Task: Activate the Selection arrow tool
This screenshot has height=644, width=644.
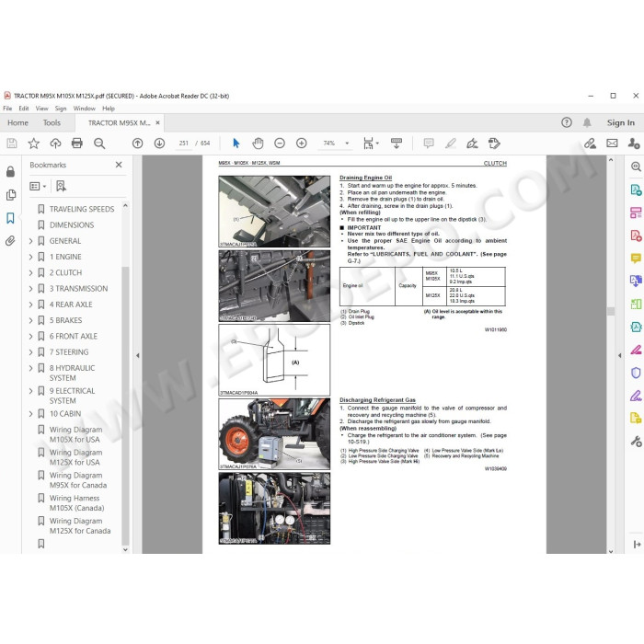Action: click(236, 144)
